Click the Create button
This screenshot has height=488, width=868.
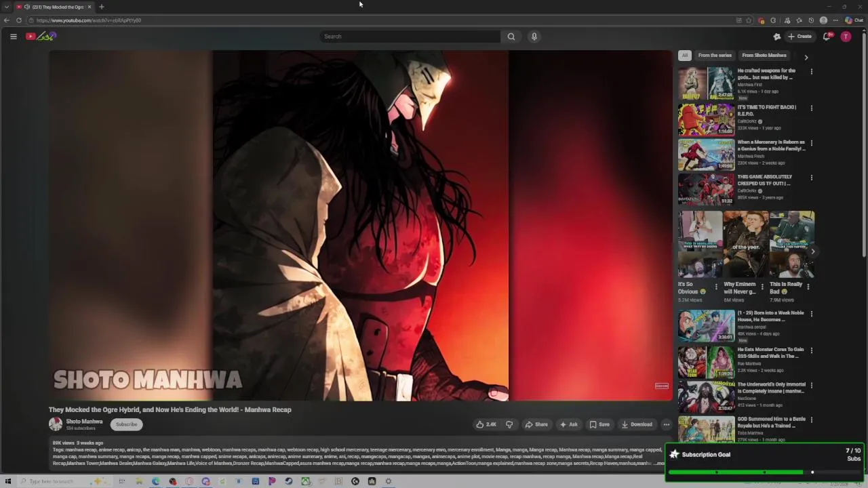click(x=800, y=37)
